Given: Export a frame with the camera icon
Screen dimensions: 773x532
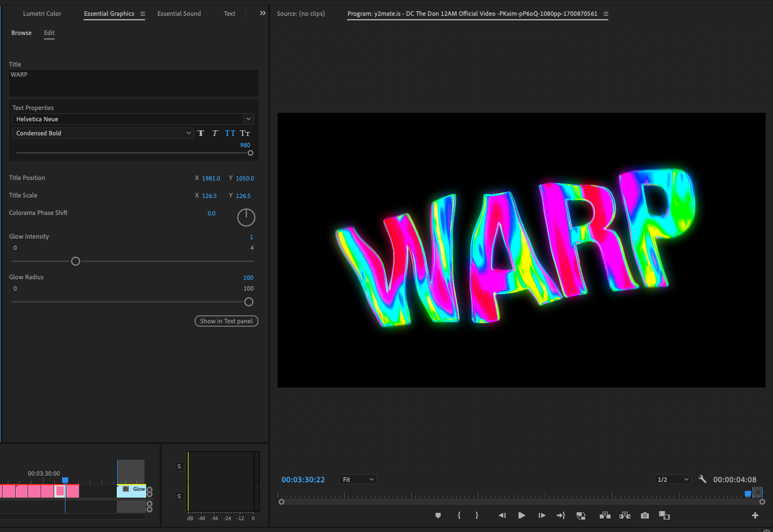Looking at the screenshot, I should [x=644, y=515].
